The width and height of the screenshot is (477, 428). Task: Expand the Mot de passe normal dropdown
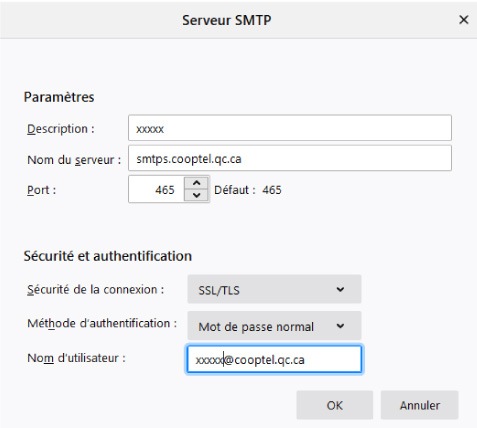click(274, 326)
